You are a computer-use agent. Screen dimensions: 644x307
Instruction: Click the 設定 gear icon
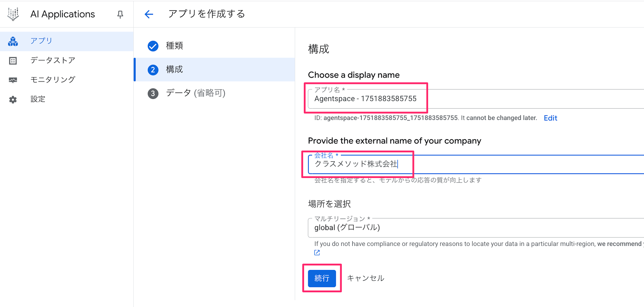click(13, 100)
